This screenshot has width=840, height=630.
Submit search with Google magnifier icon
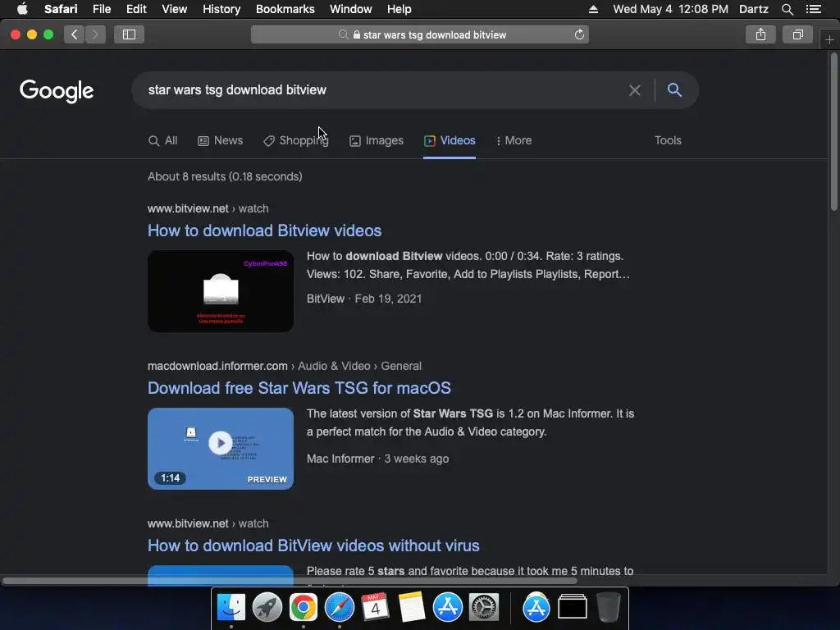coord(674,90)
